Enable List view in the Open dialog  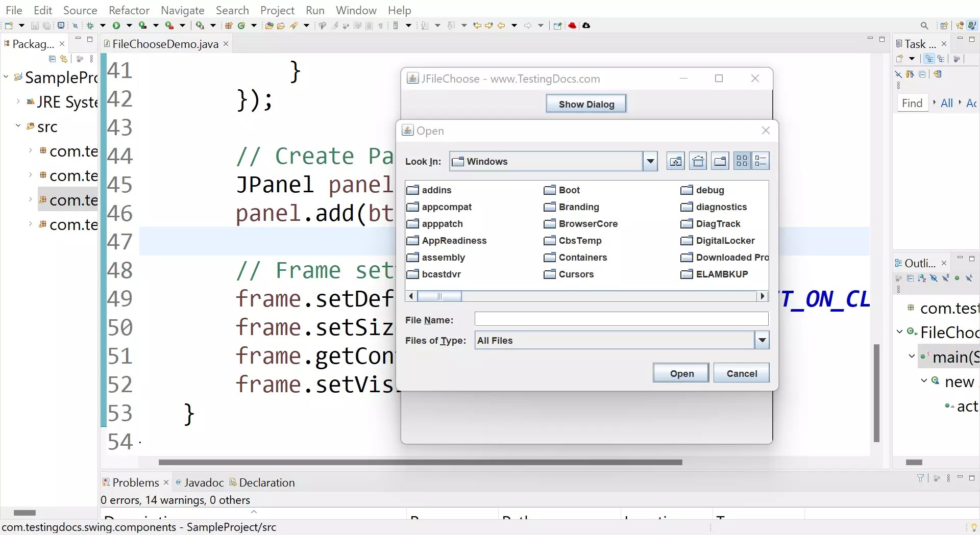[742, 161]
